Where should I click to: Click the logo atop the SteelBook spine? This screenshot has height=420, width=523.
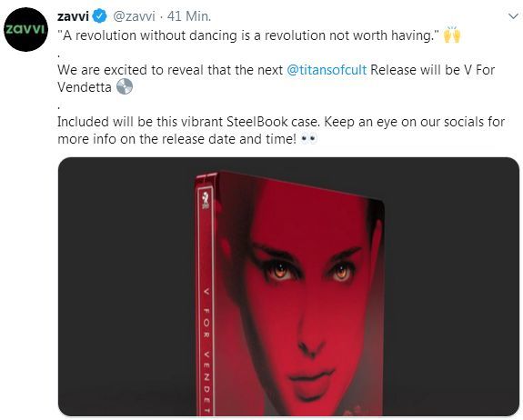tap(206, 200)
